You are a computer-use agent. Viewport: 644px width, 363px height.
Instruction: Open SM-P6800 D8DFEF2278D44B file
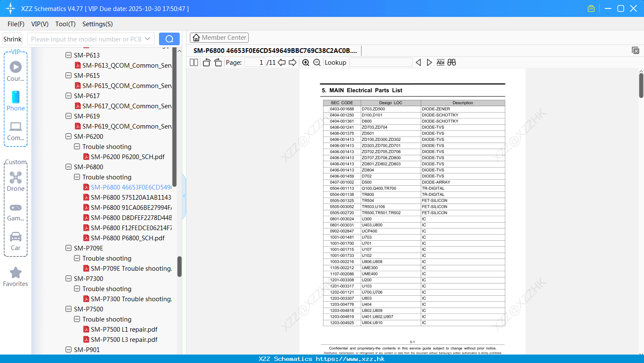pos(131,217)
